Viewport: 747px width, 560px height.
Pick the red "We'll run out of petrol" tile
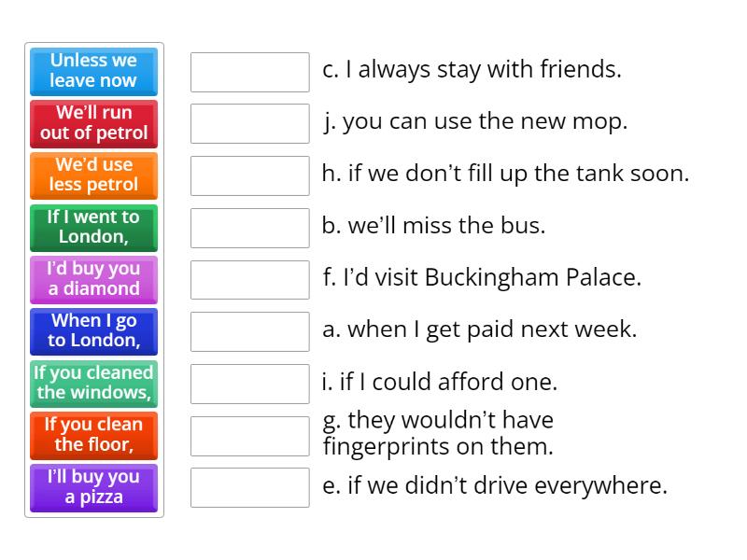pos(92,123)
